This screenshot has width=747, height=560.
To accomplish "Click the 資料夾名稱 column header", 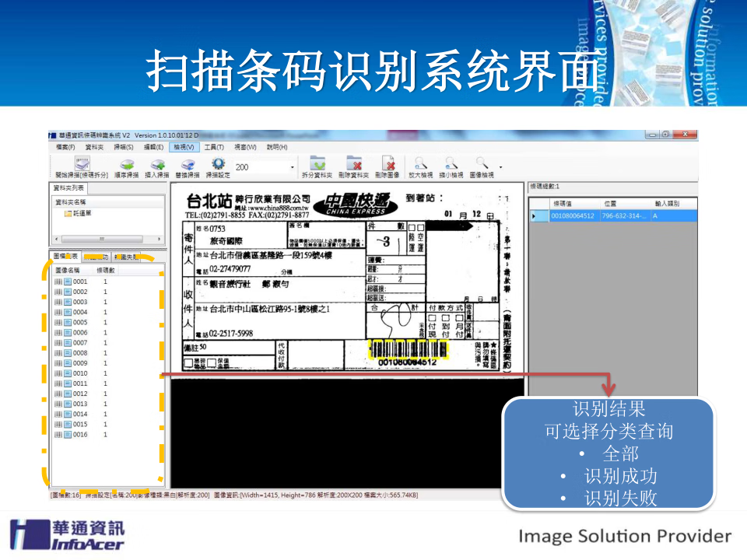I will [x=71, y=202].
